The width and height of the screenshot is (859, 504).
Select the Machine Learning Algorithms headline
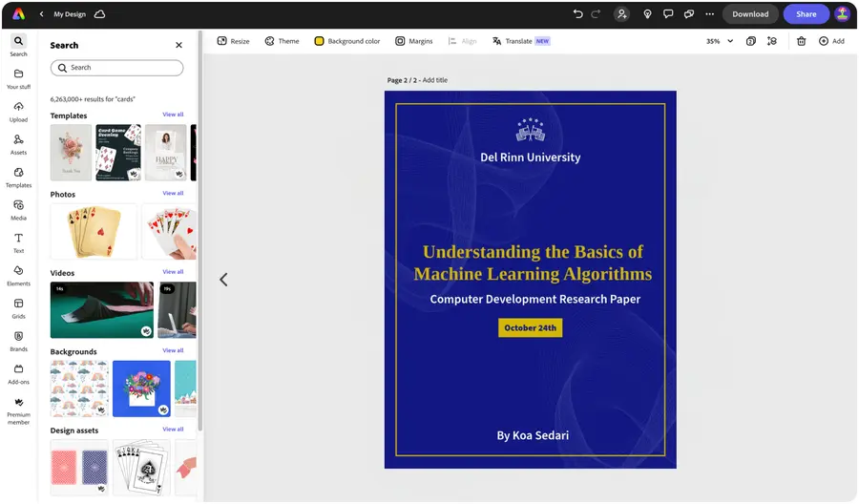click(533, 262)
